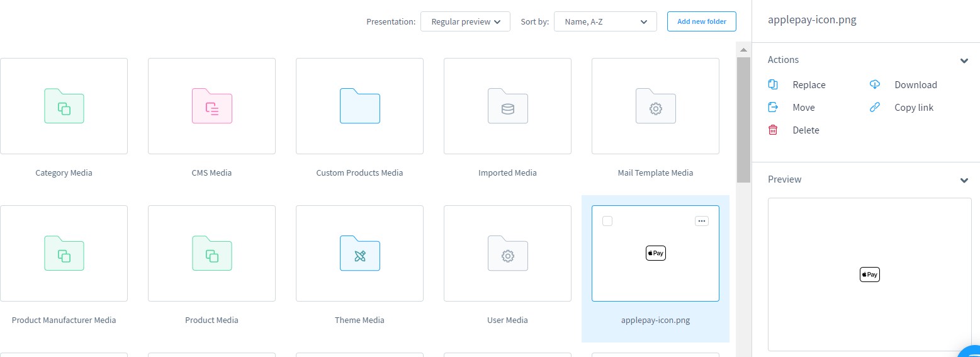Open the Presentation dropdown showing Regular preview
The height and width of the screenshot is (357, 980).
click(465, 21)
